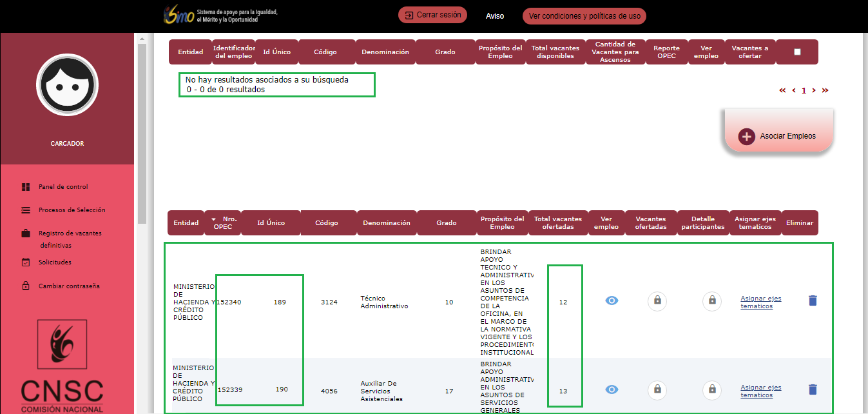This screenshot has height=414, width=868.
Task: Open Ver condiciones y políticas de uso
Action: point(584,16)
